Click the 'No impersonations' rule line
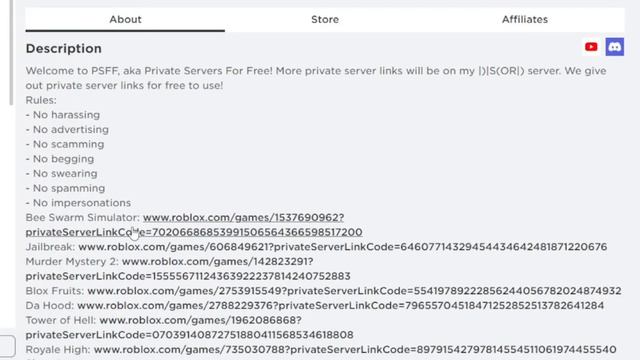 tap(78, 203)
